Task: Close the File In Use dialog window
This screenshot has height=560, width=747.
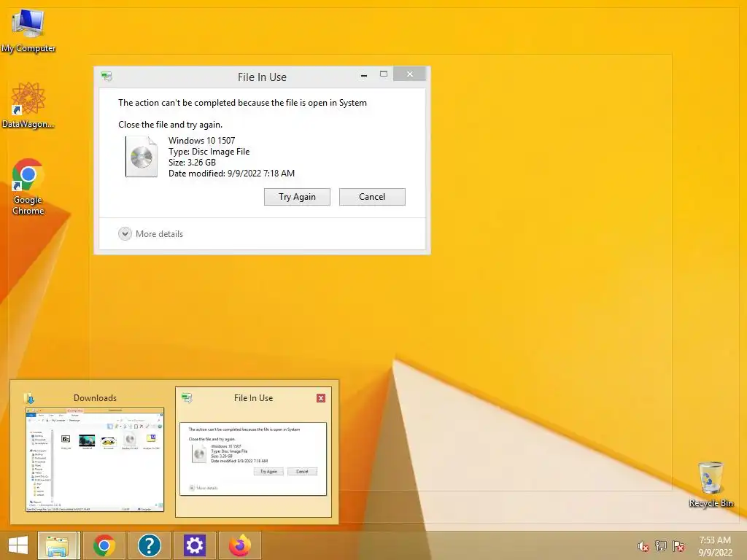Action: click(410, 74)
